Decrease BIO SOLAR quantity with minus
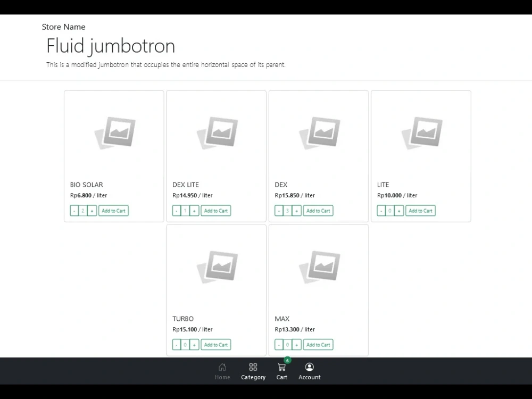The height and width of the screenshot is (399, 532). (74, 211)
